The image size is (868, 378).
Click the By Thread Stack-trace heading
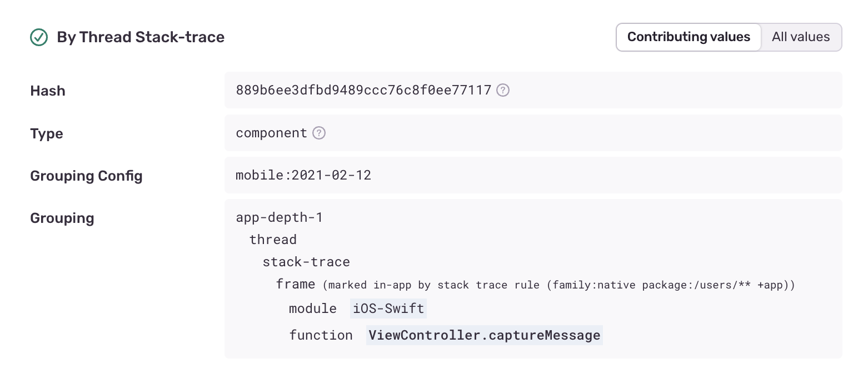[139, 37]
